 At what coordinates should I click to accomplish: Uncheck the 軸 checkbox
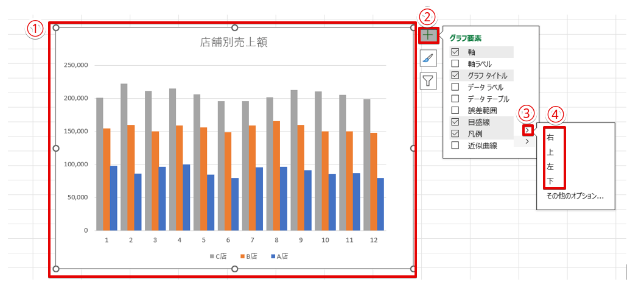tap(455, 52)
